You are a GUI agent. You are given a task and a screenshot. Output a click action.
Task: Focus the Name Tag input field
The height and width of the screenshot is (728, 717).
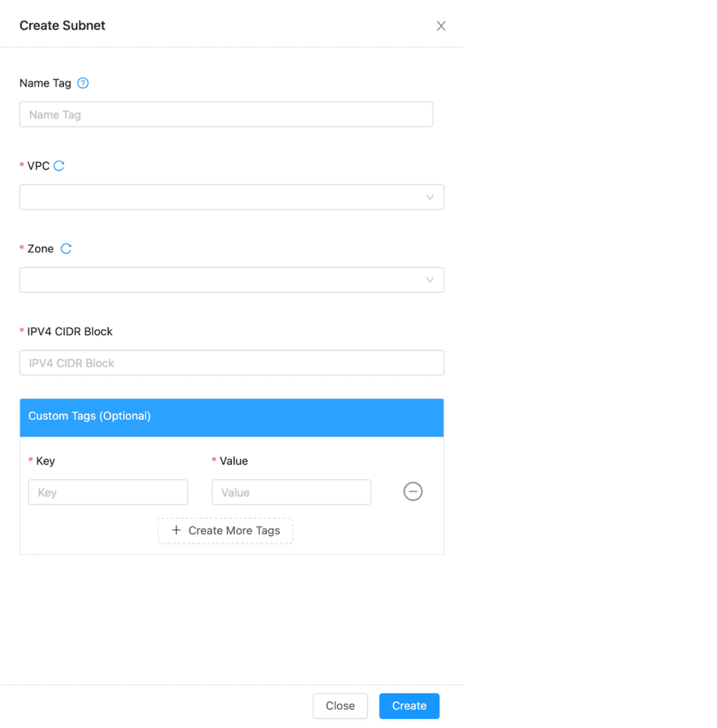[x=226, y=114]
